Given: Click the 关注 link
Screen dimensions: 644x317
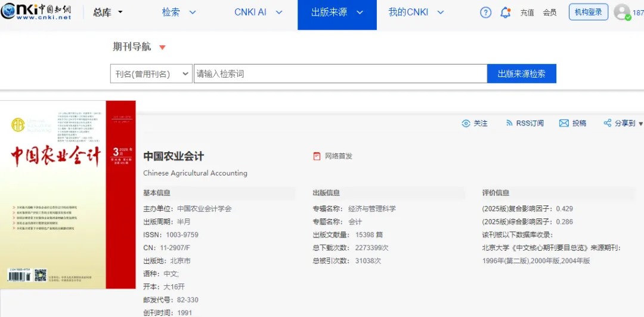Looking at the screenshot, I should point(481,124).
